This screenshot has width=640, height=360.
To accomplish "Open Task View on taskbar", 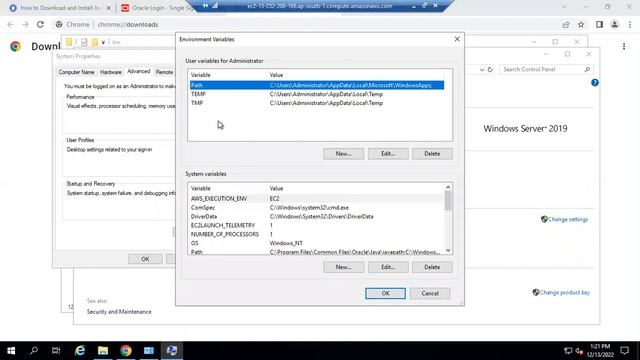I will tap(56, 351).
